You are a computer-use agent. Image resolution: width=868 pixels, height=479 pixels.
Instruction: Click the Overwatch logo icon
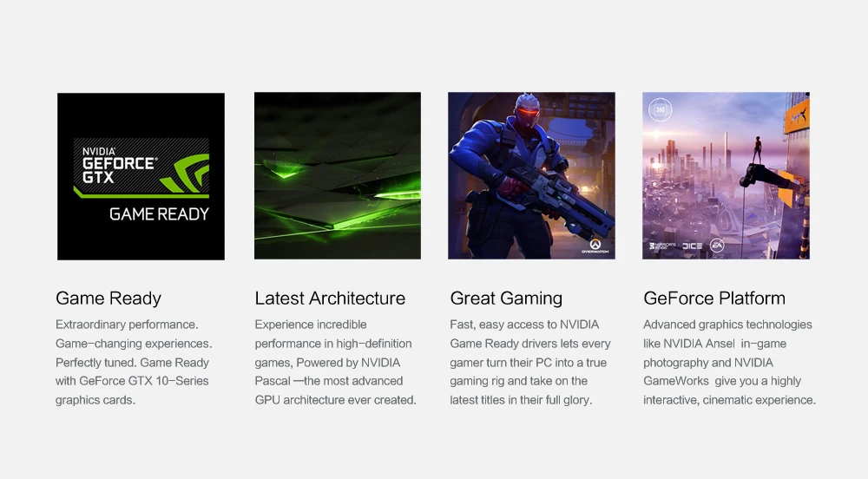[595, 246]
